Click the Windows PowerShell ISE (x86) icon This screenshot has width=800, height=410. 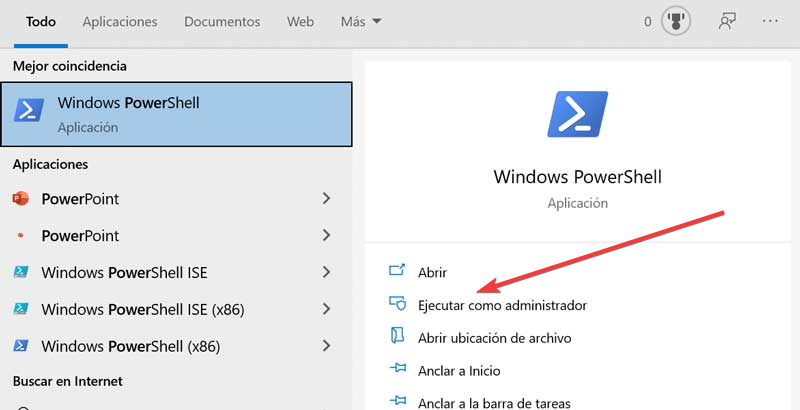click(x=20, y=309)
